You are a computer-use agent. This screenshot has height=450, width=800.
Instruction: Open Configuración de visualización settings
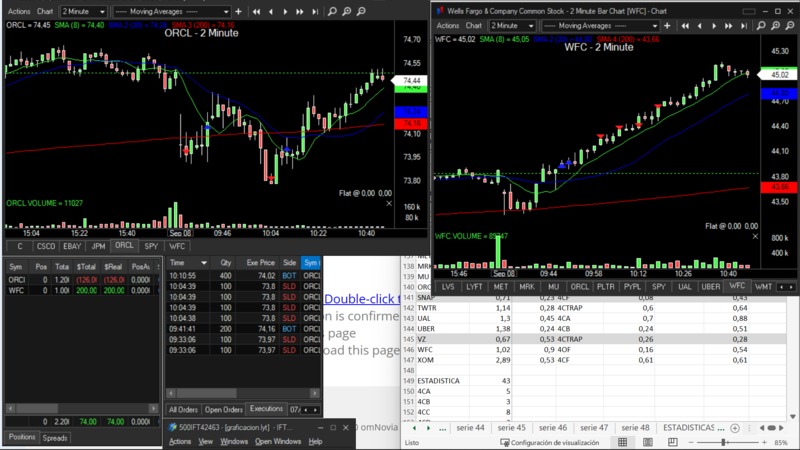(553, 442)
